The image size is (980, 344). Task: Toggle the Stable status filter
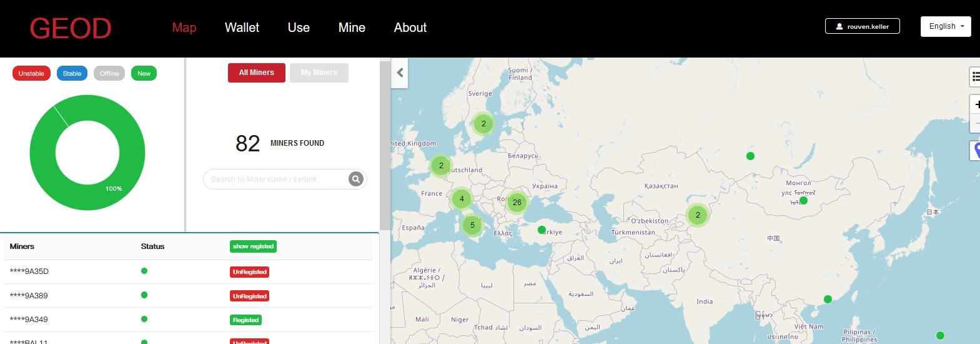72,73
